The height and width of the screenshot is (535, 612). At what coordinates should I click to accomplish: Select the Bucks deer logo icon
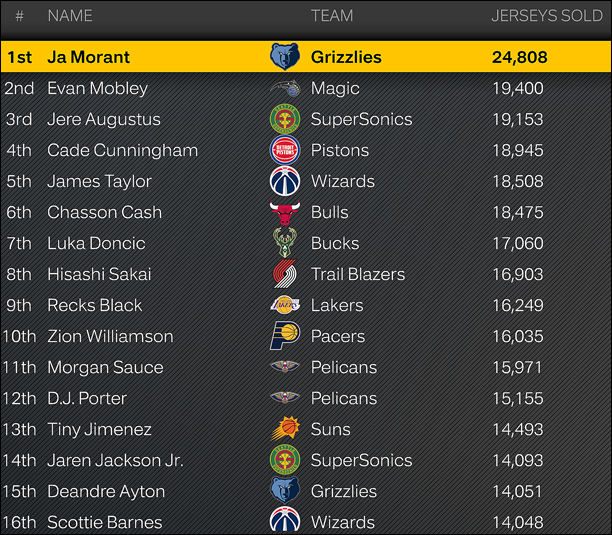[285, 243]
